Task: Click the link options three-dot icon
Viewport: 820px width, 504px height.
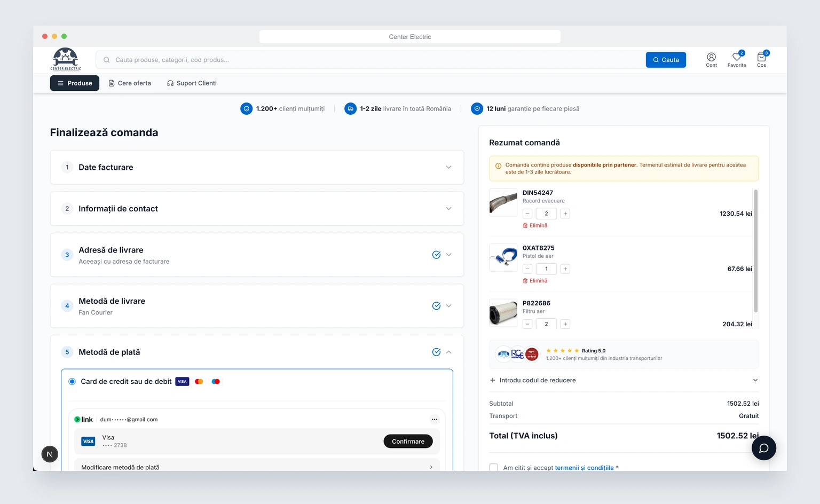Action: [435, 419]
